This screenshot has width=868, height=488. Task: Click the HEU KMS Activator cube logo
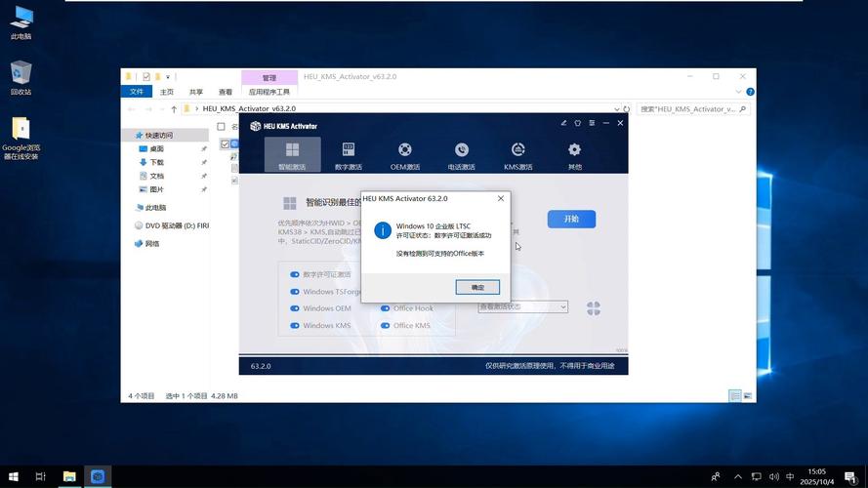(x=255, y=126)
